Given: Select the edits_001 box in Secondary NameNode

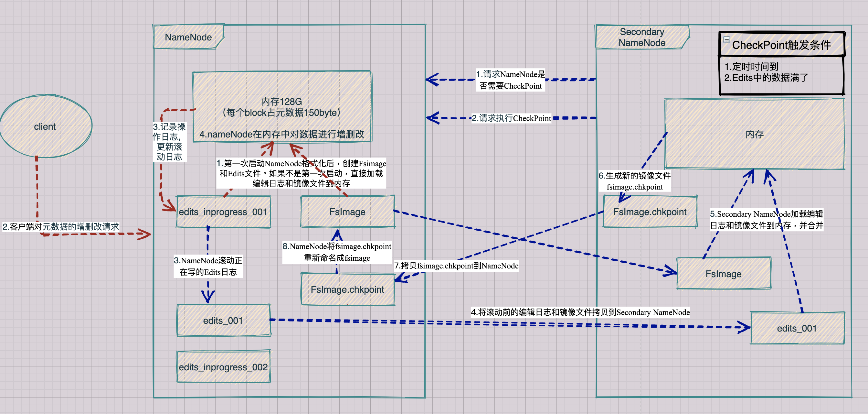Looking at the screenshot, I should (x=797, y=328).
